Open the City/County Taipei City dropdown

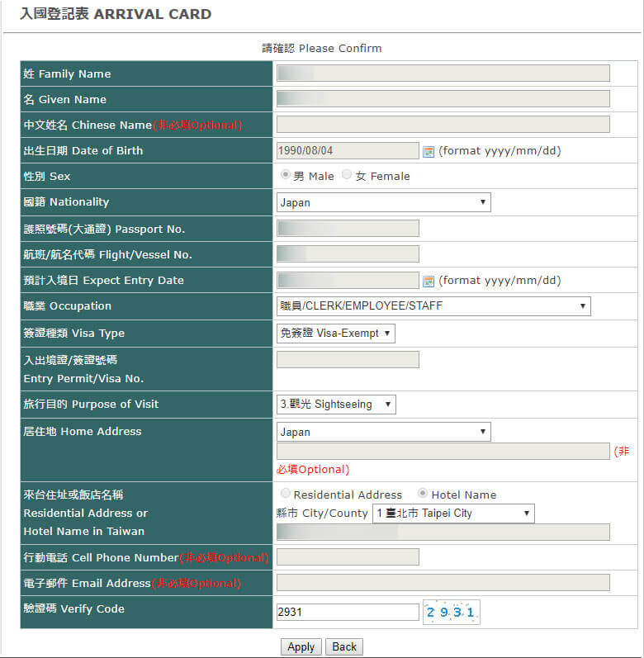pyautogui.click(x=453, y=514)
